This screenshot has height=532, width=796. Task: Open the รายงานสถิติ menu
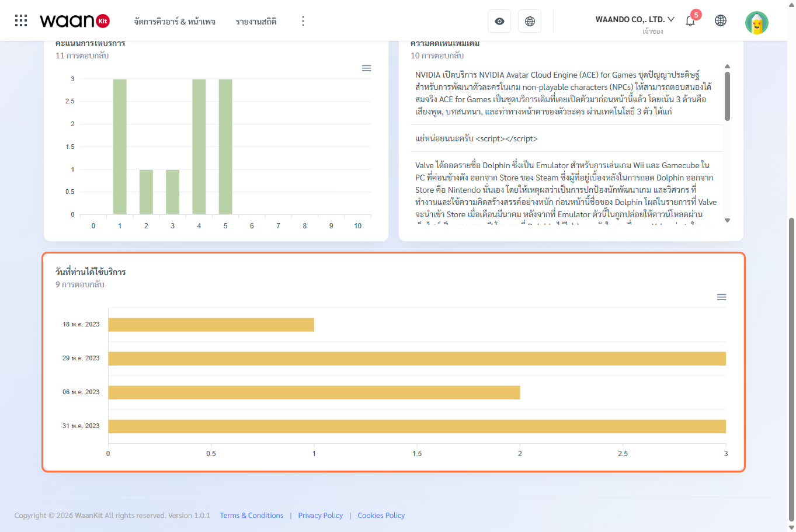click(256, 22)
